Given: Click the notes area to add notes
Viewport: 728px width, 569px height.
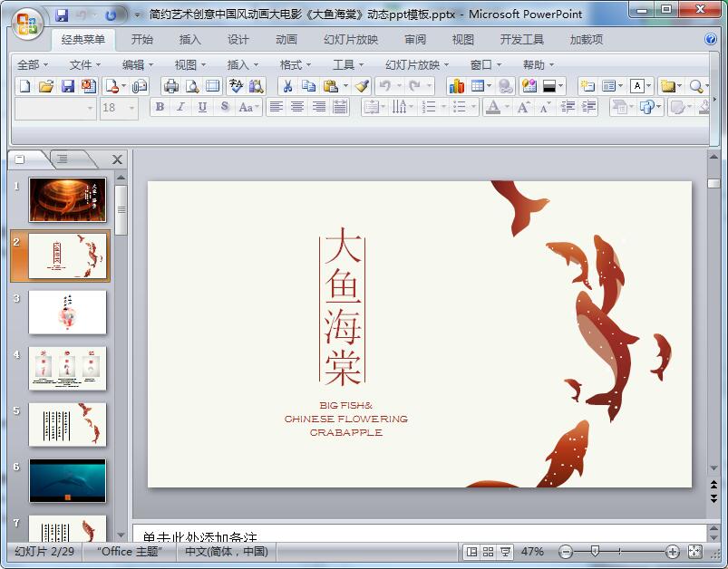Looking at the screenshot, I should point(419,534).
